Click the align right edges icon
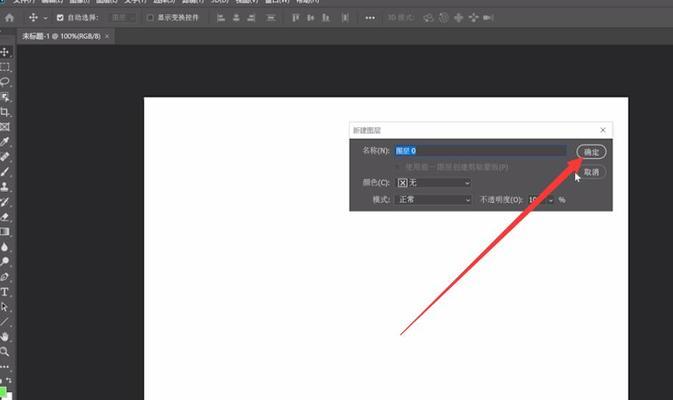The width and height of the screenshot is (673, 400). (252, 18)
